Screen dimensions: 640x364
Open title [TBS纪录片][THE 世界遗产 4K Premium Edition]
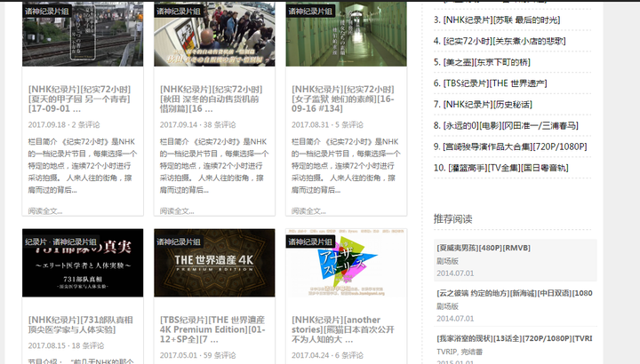click(x=212, y=329)
